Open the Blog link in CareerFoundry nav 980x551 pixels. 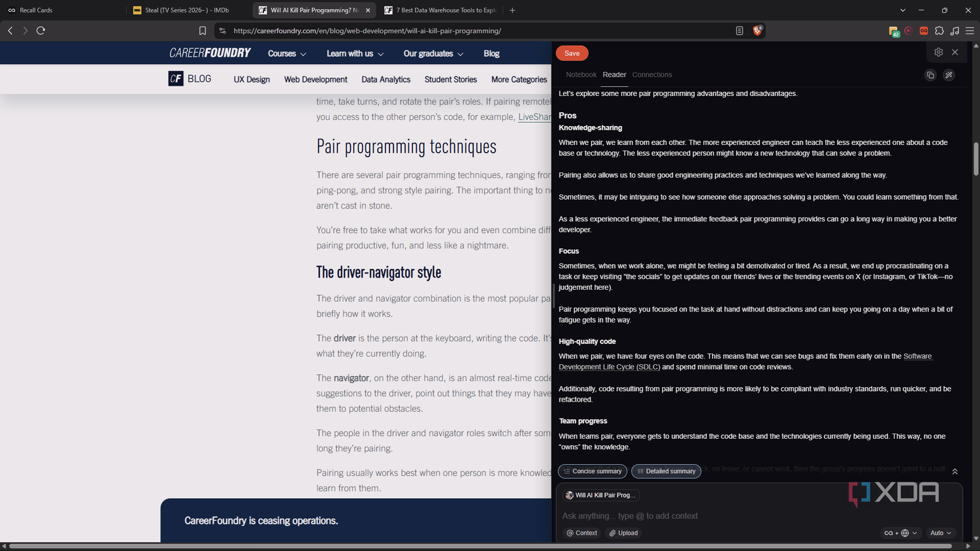pos(491,54)
